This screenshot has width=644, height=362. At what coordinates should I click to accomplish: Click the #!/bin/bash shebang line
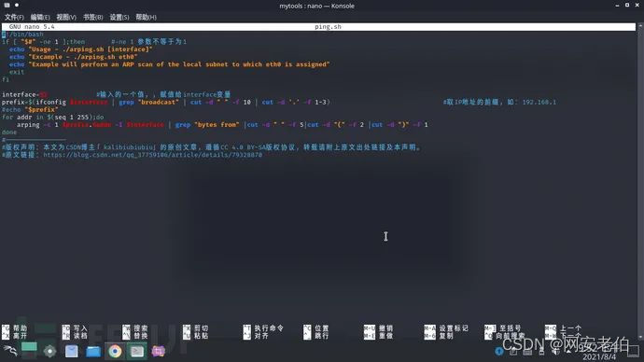[x=22, y=35]
